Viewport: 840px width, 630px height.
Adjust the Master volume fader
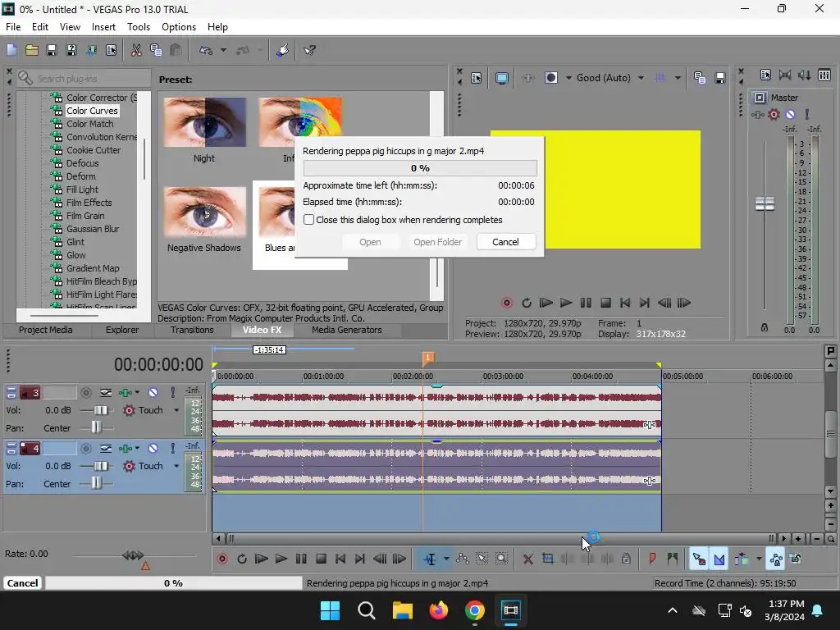[x=765, y=203]
